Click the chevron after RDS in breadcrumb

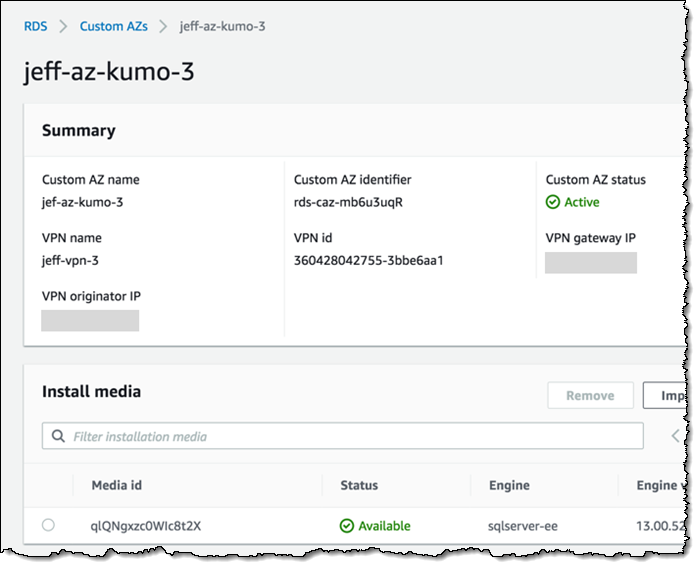point(64,26)
